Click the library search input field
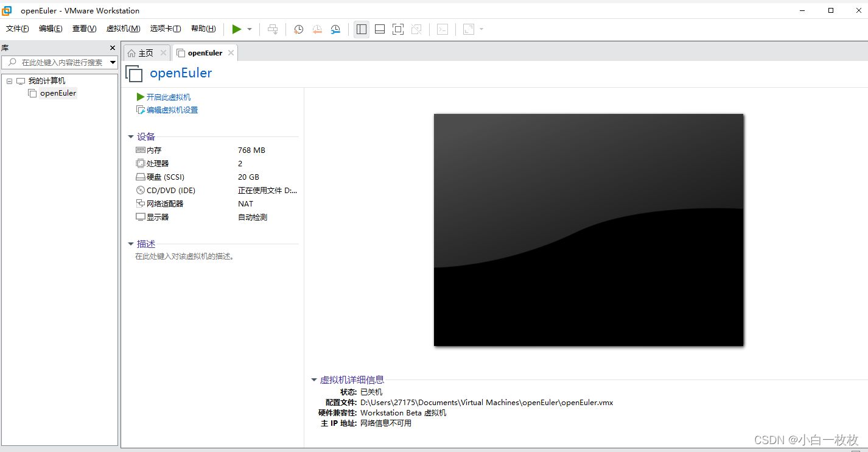868x452 pixels. click(59, 62)
